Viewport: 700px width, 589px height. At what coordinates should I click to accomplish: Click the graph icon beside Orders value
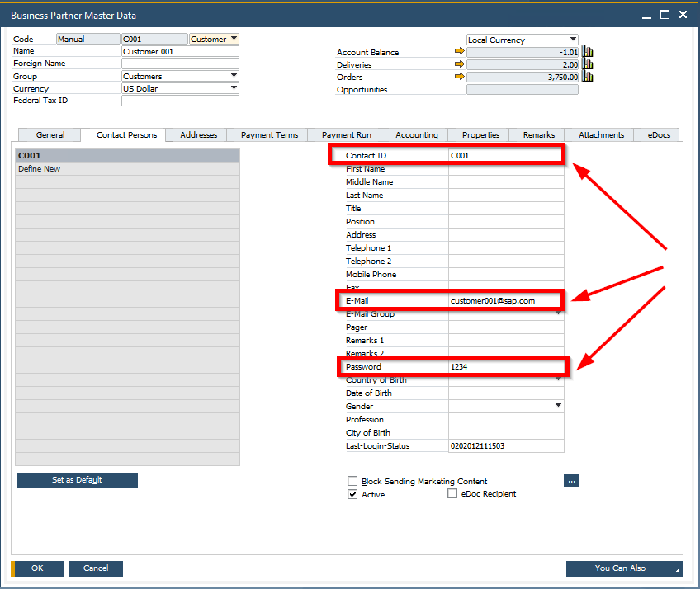586,77
